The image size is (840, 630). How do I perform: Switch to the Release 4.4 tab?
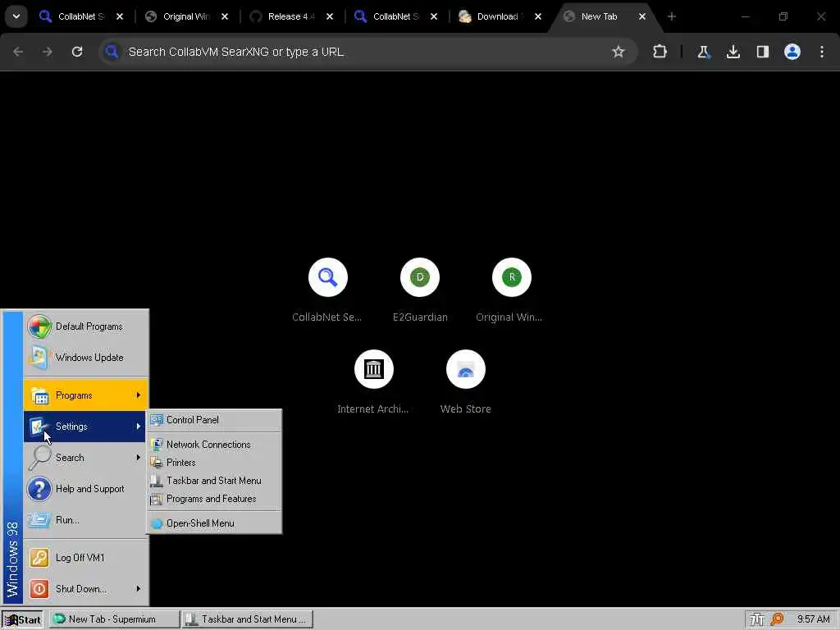[291, 16]
